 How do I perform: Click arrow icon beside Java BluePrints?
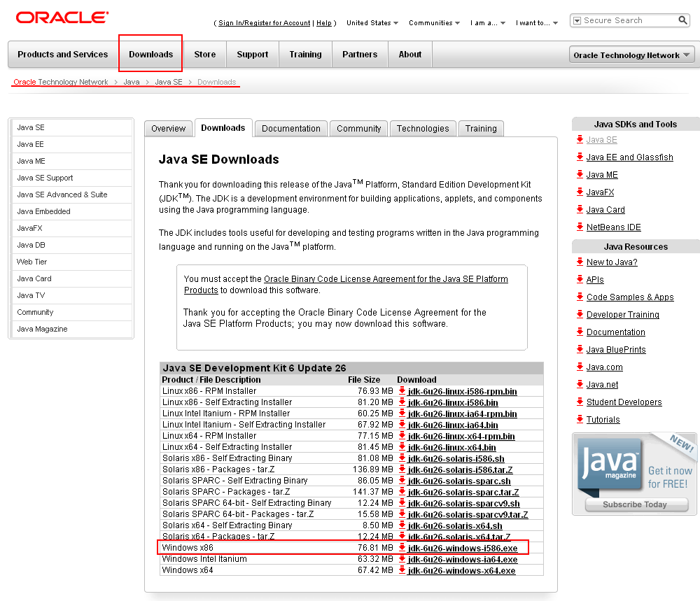coord(580,349)
